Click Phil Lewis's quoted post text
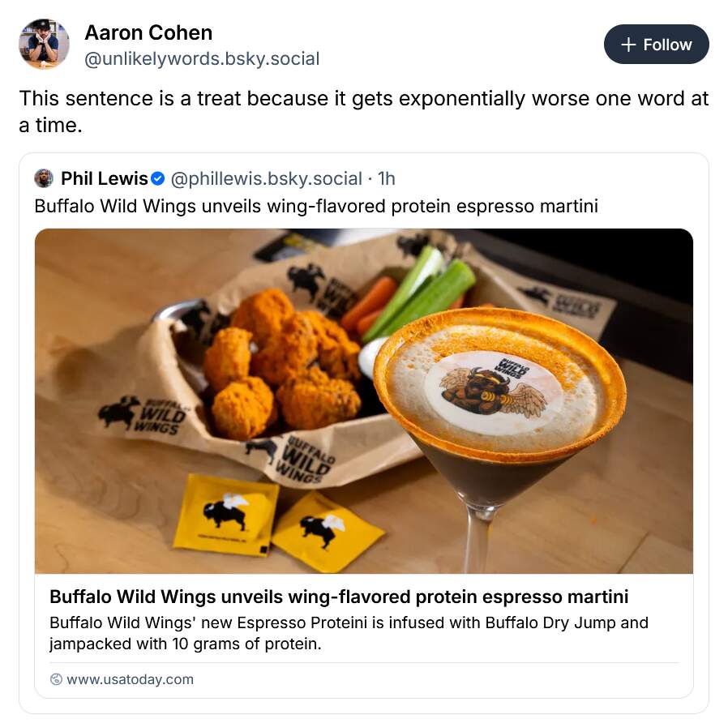Screen dimensions: 728x723 (316, 206)
